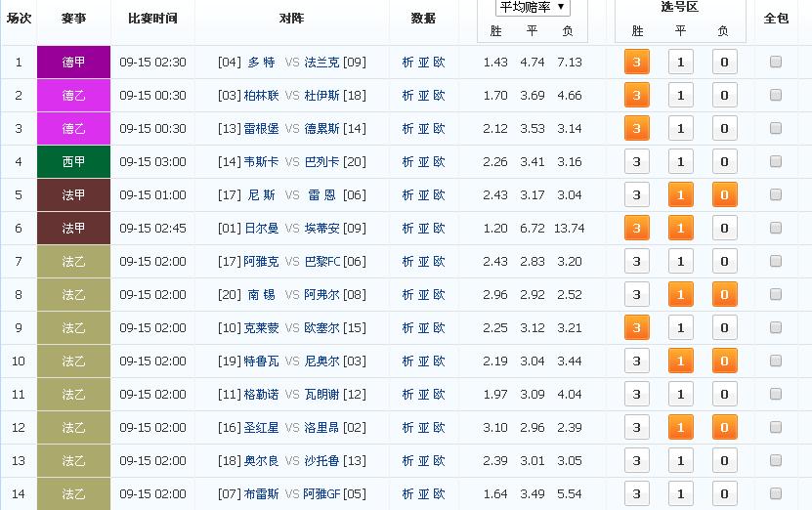Open team 法兰克 link
Image resolution: width=812 pixels, height=510 pixels.
pos(322,63)
